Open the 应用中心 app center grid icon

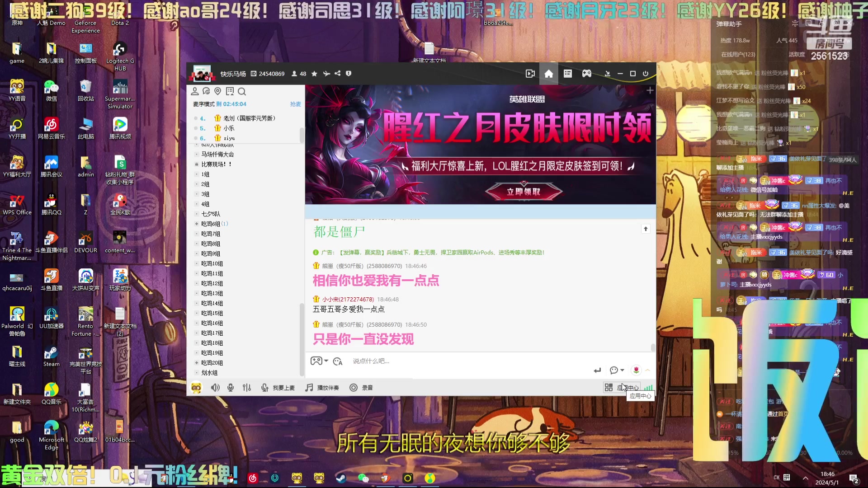[x=609, y=387]
